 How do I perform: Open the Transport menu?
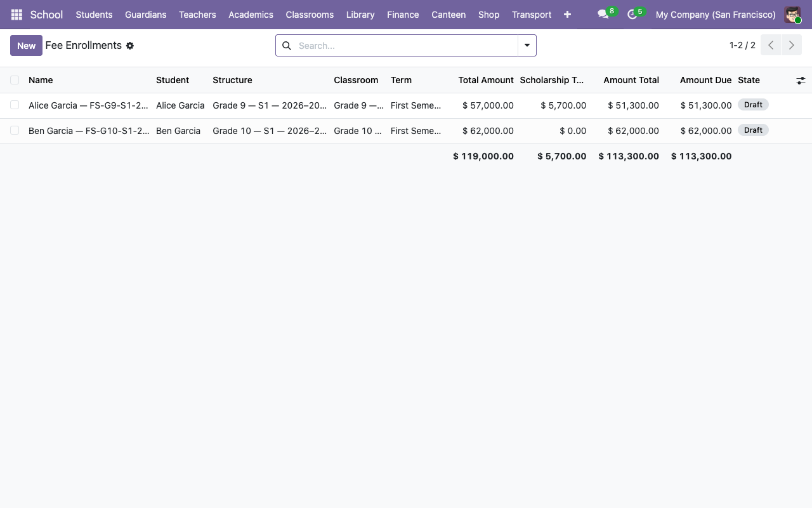coord(532,14)
